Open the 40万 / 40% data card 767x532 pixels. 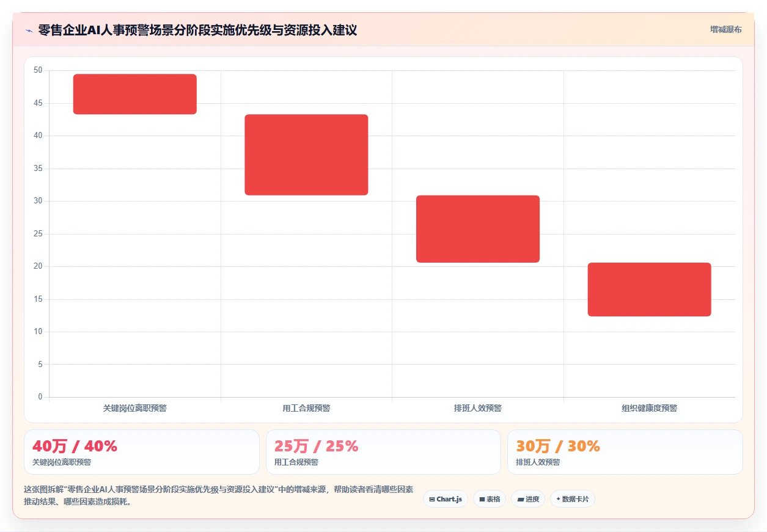point(142,452)
